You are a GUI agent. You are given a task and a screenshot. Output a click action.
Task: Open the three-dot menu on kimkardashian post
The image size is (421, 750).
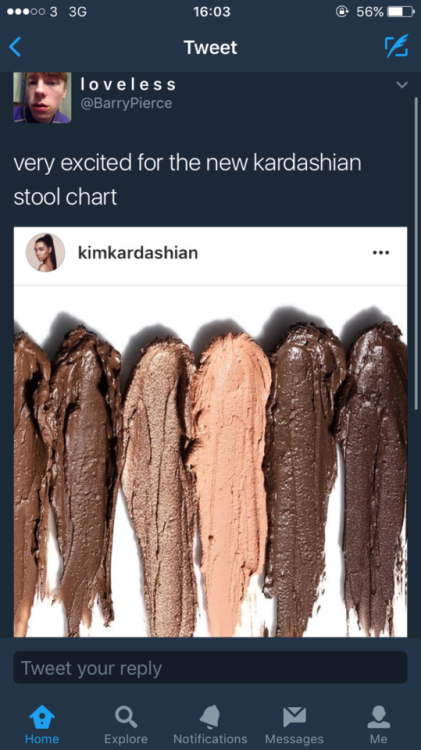[x=381, y=253]
